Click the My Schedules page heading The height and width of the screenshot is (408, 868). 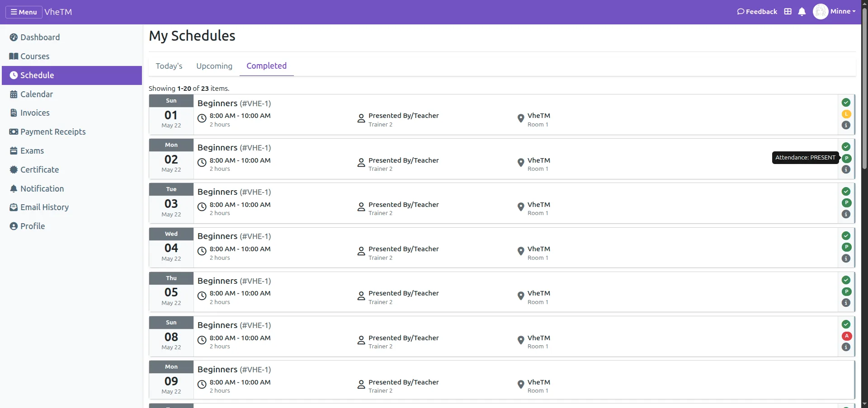(192, 36)
